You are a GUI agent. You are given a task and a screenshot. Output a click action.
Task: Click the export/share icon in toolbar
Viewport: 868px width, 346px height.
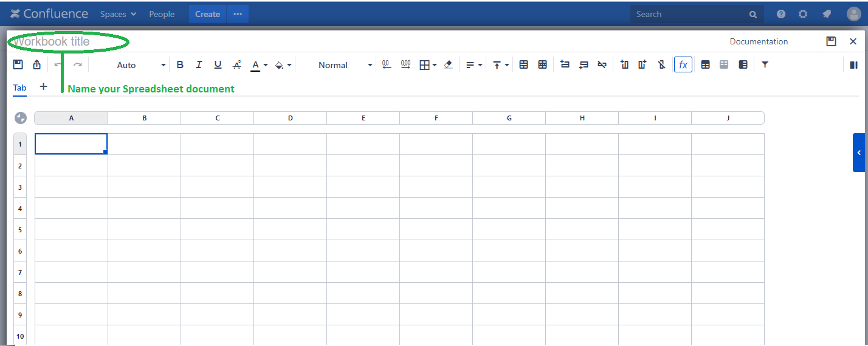tap(37, 65)
